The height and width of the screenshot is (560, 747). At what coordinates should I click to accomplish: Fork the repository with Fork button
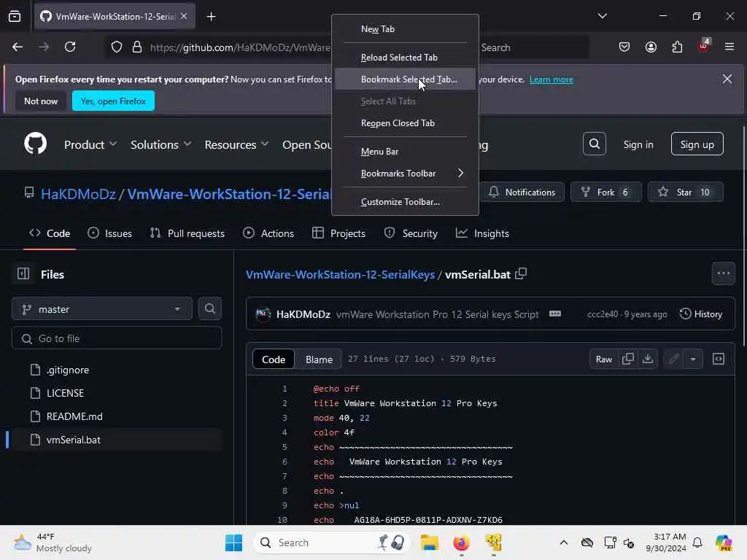tap(605, 192)
